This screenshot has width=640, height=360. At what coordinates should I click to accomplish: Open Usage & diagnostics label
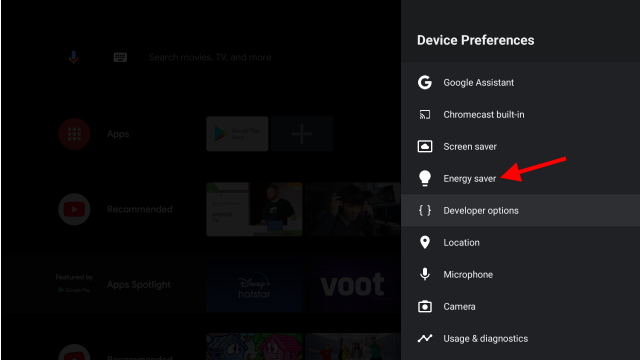click(485, 339)
